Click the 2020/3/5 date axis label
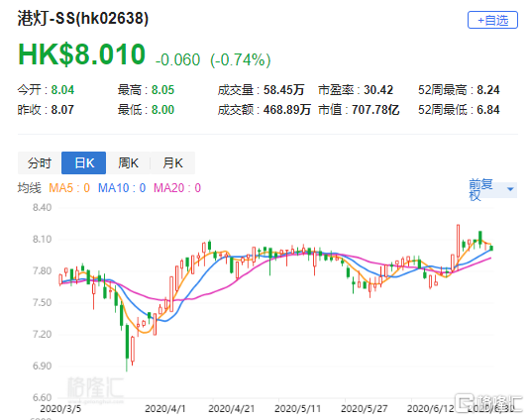 pyautogui.click(x=60, y=409)
